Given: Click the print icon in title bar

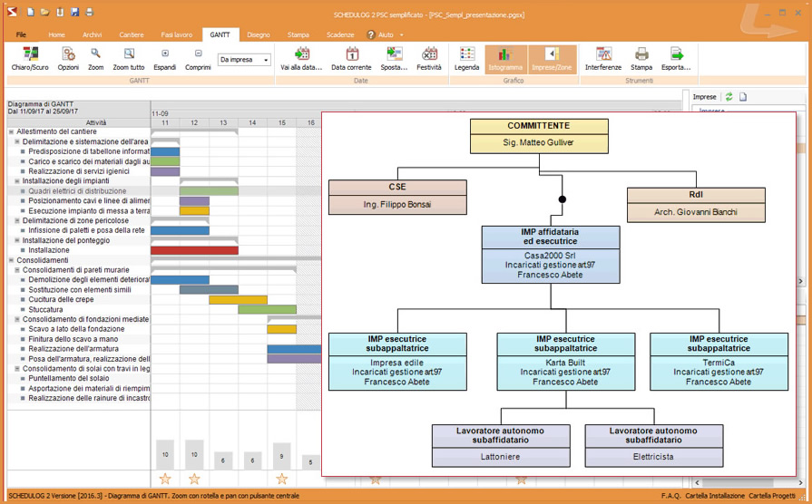Looking at the screenshot, I should [x=89, y=12].
